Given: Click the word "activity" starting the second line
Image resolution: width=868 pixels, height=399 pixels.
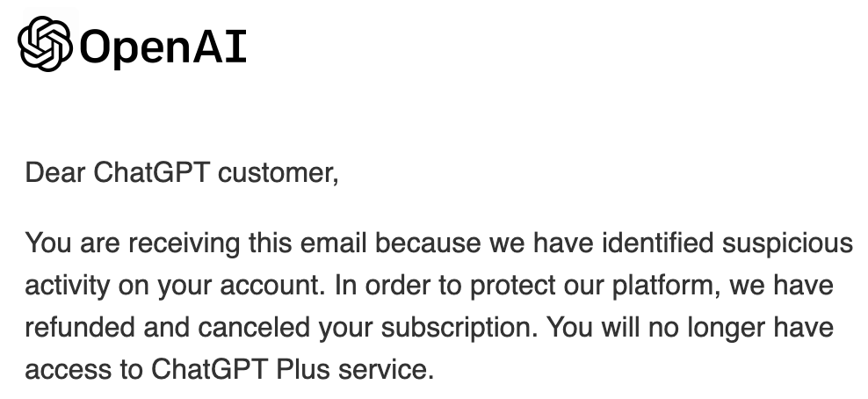Looking at the screenshot, I should (x=68, y=287).
